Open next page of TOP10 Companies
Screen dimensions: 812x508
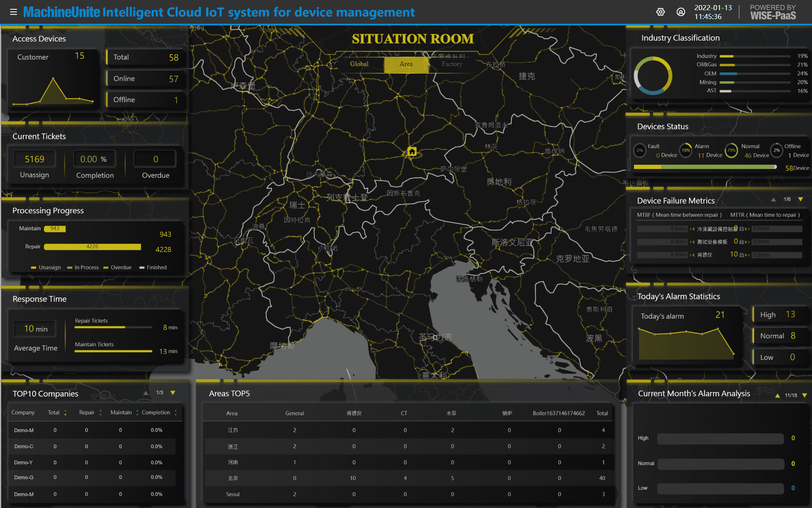[173, 393]
